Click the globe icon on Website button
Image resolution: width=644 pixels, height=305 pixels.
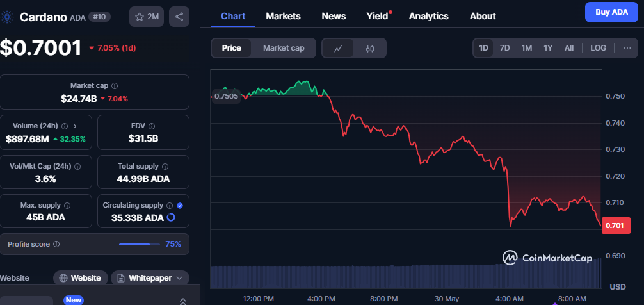[63, 278]
